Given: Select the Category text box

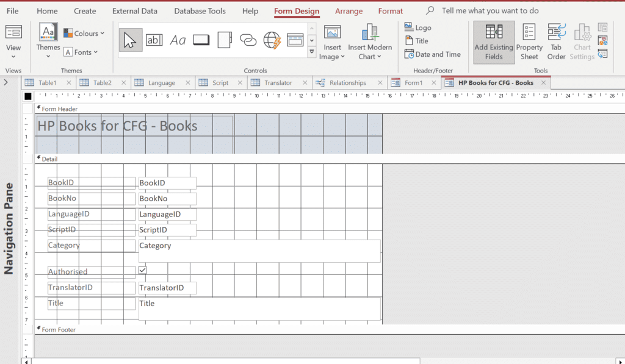Looking at the screenshot, I should [x=259, y=251].
